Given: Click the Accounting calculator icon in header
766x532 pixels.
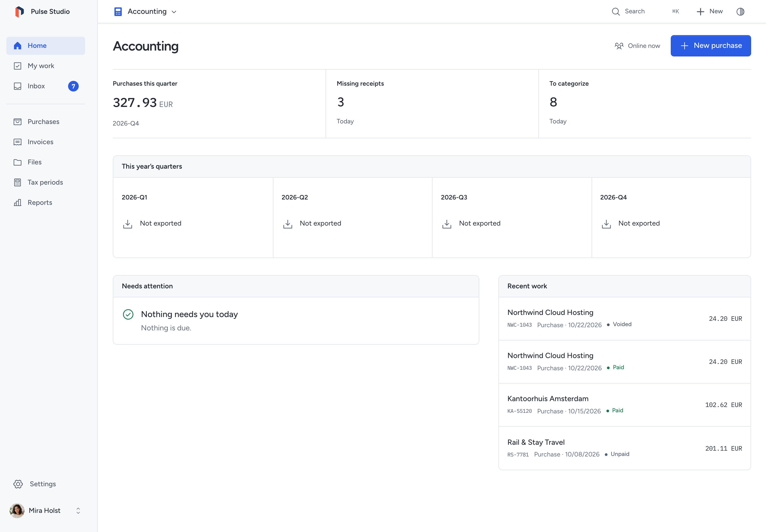Looking at the screenshot, I should click(x=118, y=12).
